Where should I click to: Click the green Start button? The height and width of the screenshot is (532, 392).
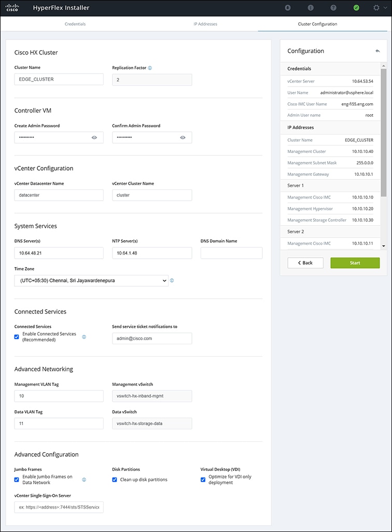pyautogui.click(x=355, y=263)
